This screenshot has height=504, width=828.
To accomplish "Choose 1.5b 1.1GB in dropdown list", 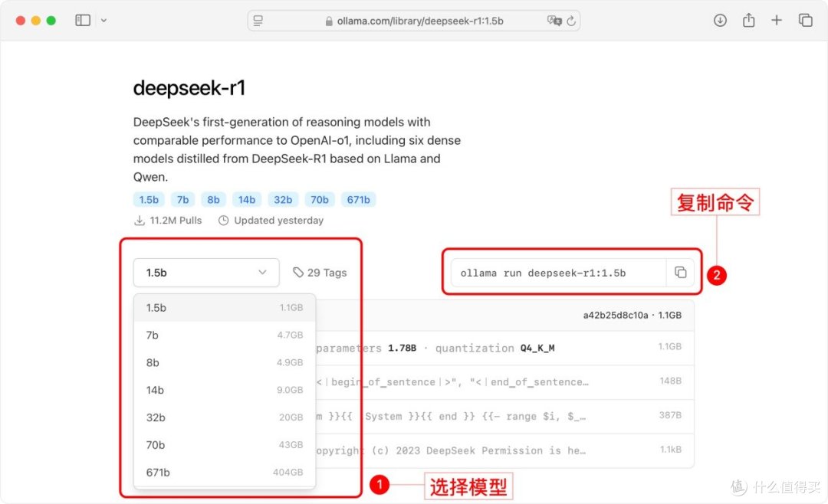I will [x=225, y=308].
